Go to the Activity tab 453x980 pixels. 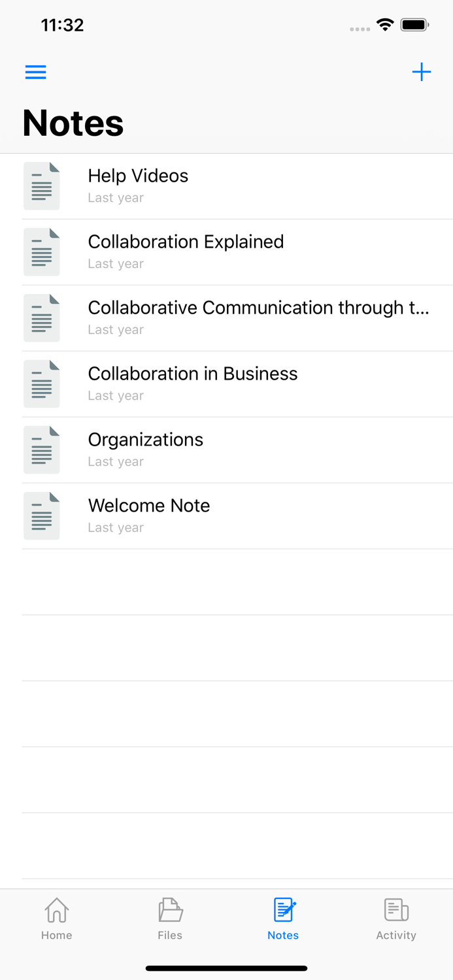pyautogui.click(x=396, y=919)
